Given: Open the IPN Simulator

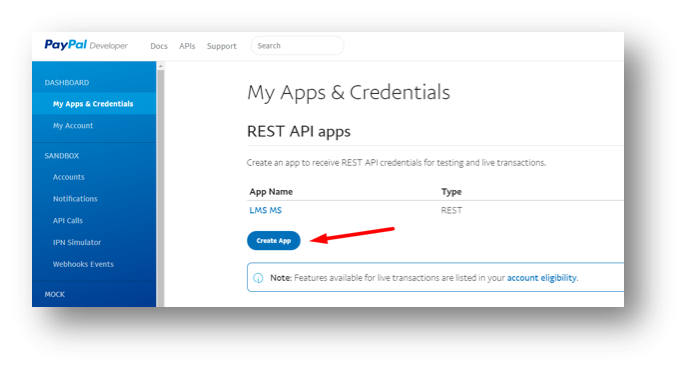Looking at the screenshot, I should 77,242.
